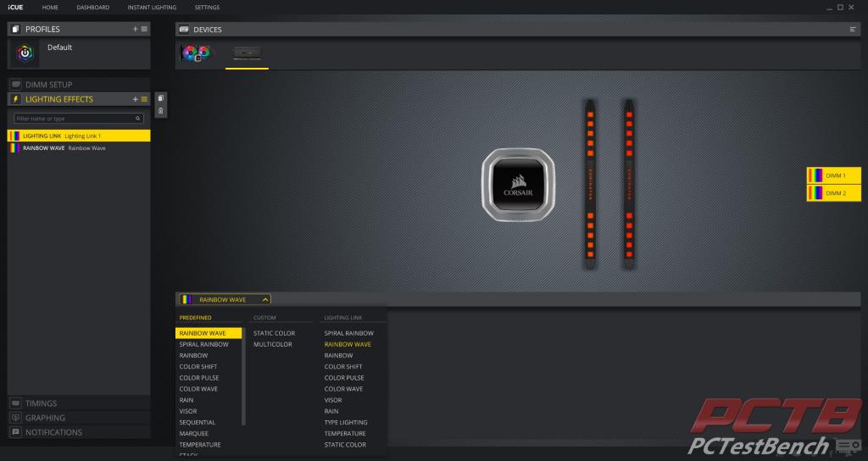Click the rainbow icon in the effect dropdown

[186, 299]
